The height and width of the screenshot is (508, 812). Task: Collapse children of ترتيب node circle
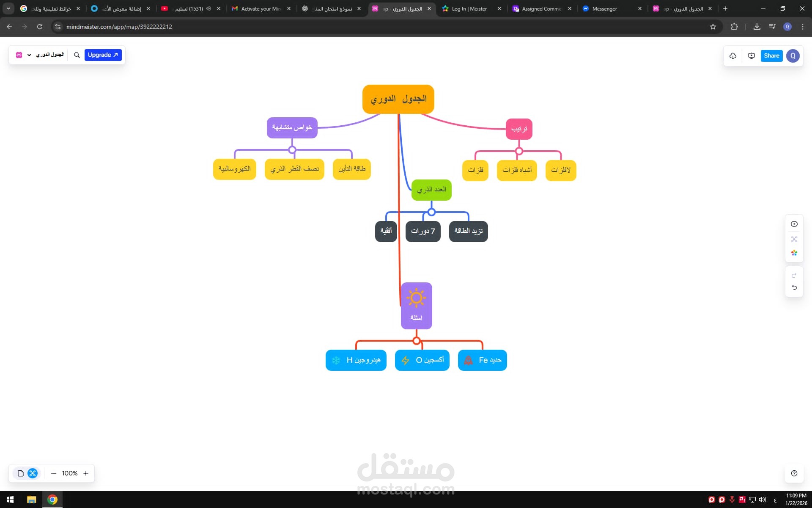[x=519, y=151]
